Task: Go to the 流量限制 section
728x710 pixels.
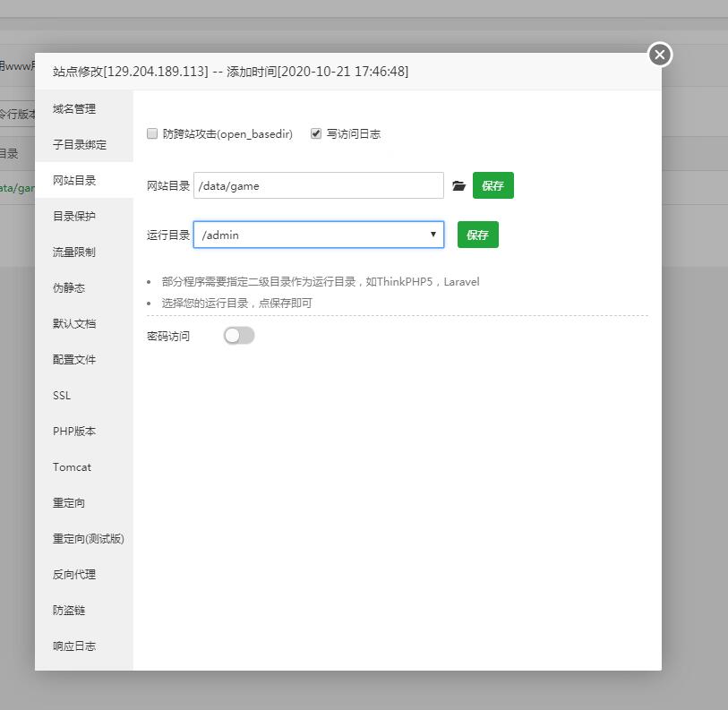Action: (x=74, y=252)
